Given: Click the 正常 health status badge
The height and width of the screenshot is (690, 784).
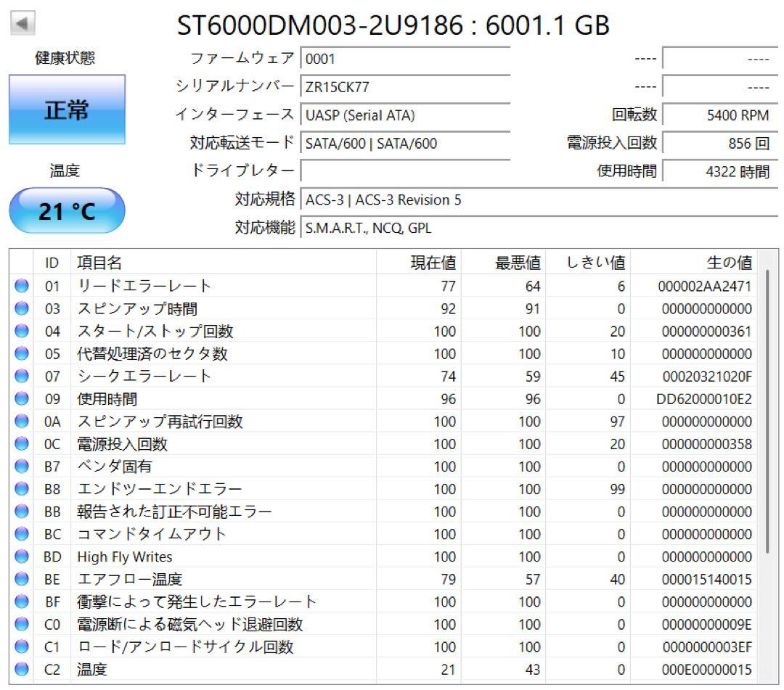Looking at the screenshot, I should [x=66, y=110].
